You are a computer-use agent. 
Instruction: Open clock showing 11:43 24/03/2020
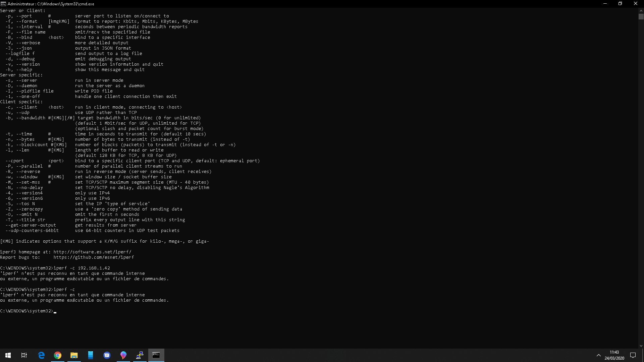click(614, 355)
